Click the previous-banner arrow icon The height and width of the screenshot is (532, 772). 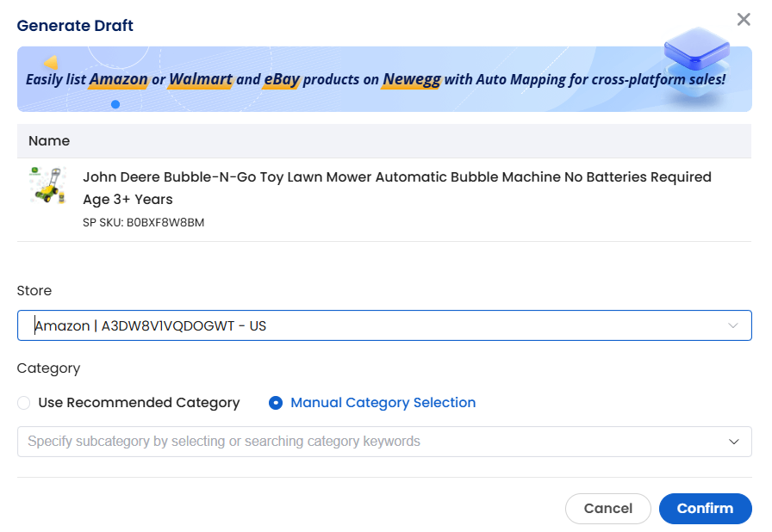[x=51, y=63]
